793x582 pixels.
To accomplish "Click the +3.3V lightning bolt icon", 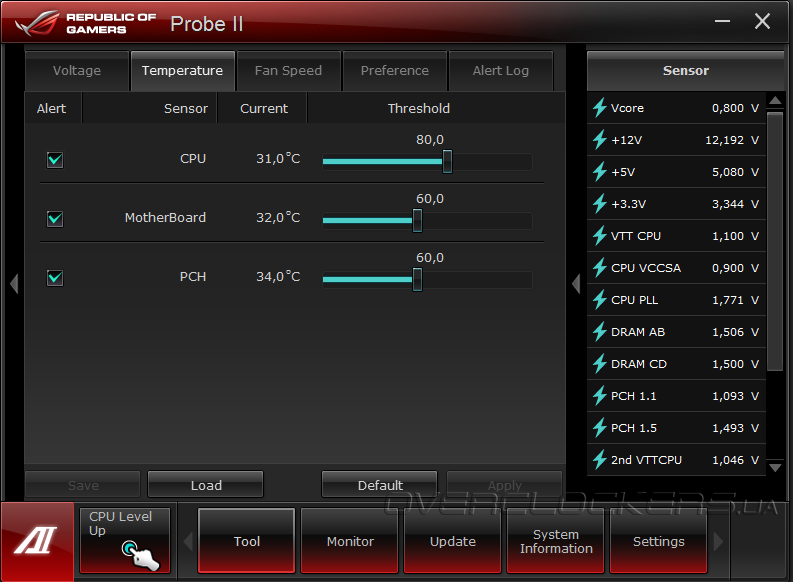I will coord(600,204).
